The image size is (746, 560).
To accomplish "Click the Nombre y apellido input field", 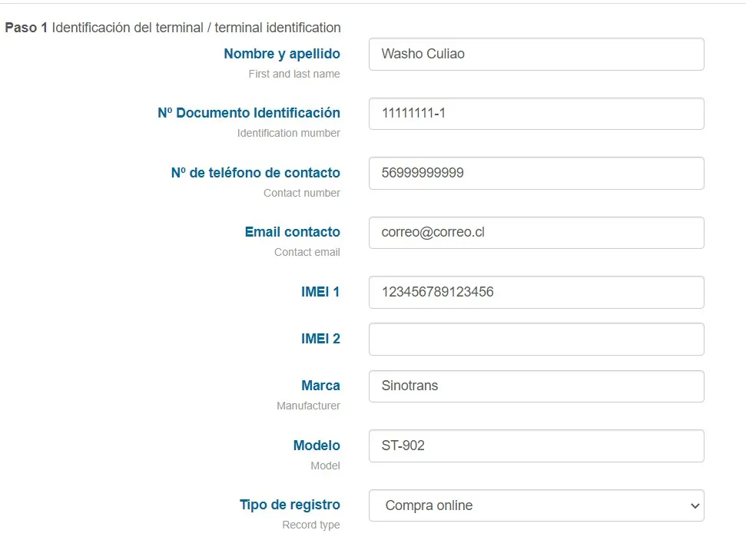I will coord(536,55).
